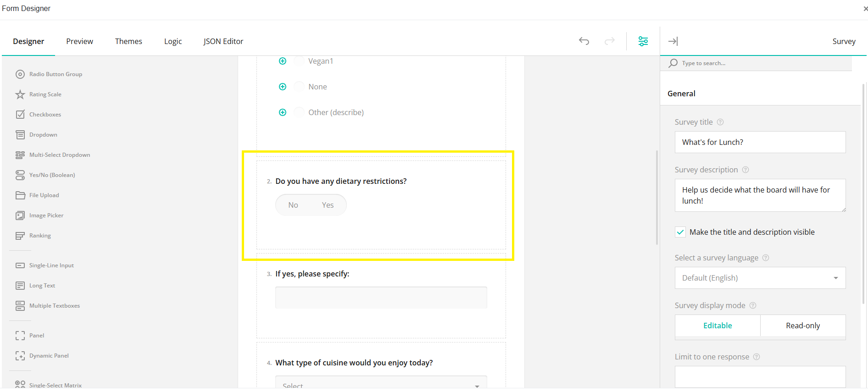The width and height of the screenshot is (868, 392).
Task: Choose Yes for dietary restrictions
Action: [x=328, y=205]
